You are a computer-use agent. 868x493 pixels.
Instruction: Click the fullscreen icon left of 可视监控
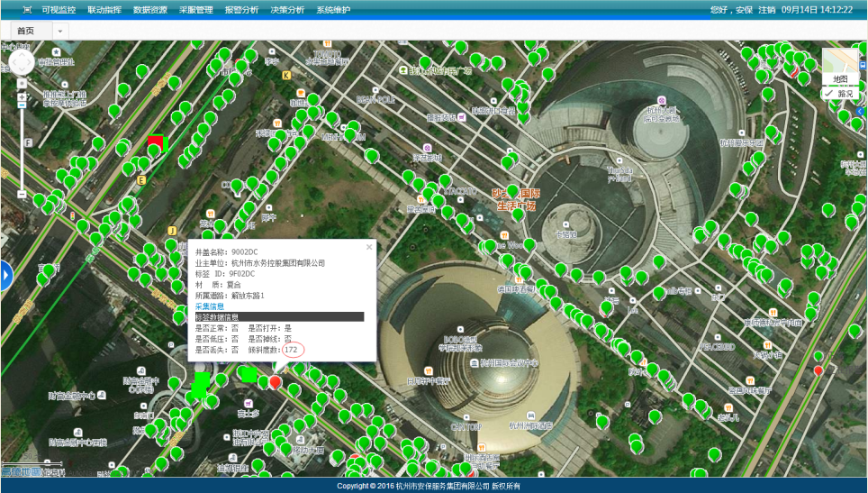coord(27,10)
